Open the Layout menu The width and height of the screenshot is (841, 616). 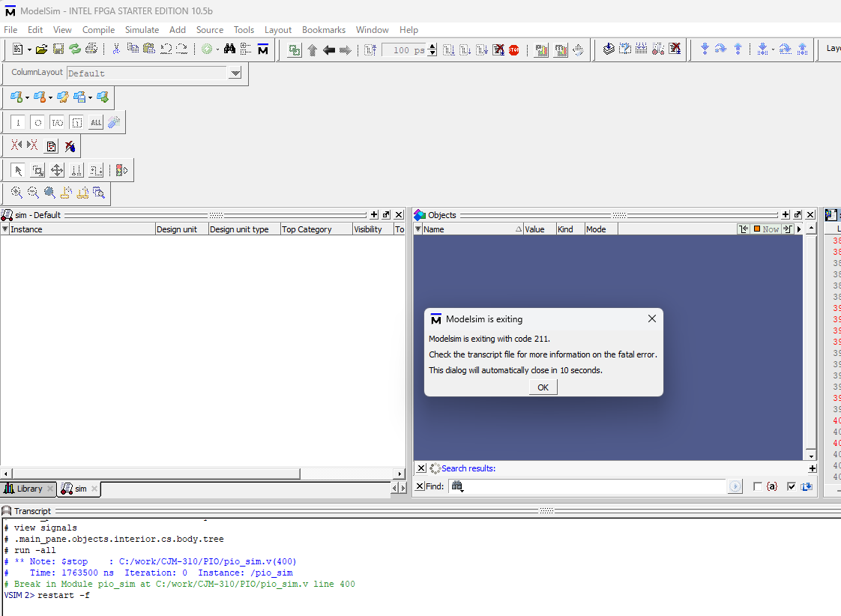278,30
